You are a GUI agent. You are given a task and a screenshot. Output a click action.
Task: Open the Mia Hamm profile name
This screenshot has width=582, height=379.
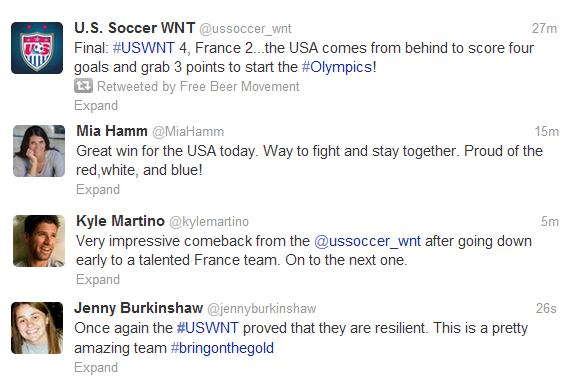(x=112, y=131)
